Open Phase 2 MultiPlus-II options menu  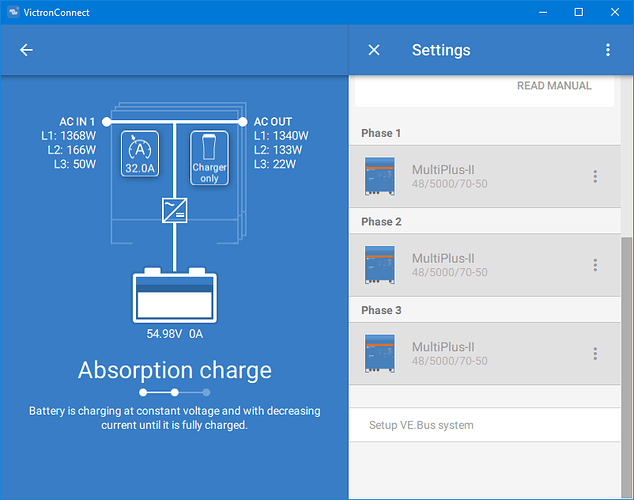click(x=595, y=265)
